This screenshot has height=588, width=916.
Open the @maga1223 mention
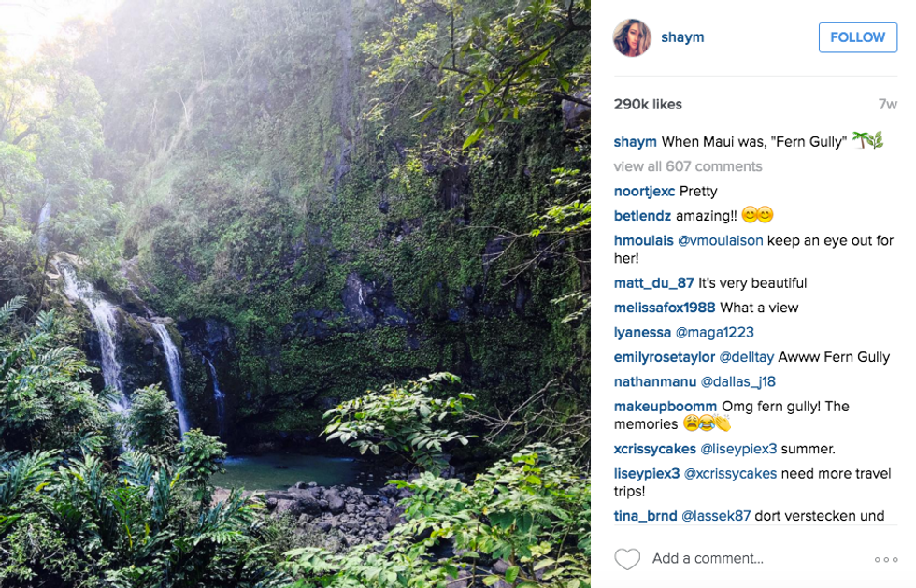[714, 332]
